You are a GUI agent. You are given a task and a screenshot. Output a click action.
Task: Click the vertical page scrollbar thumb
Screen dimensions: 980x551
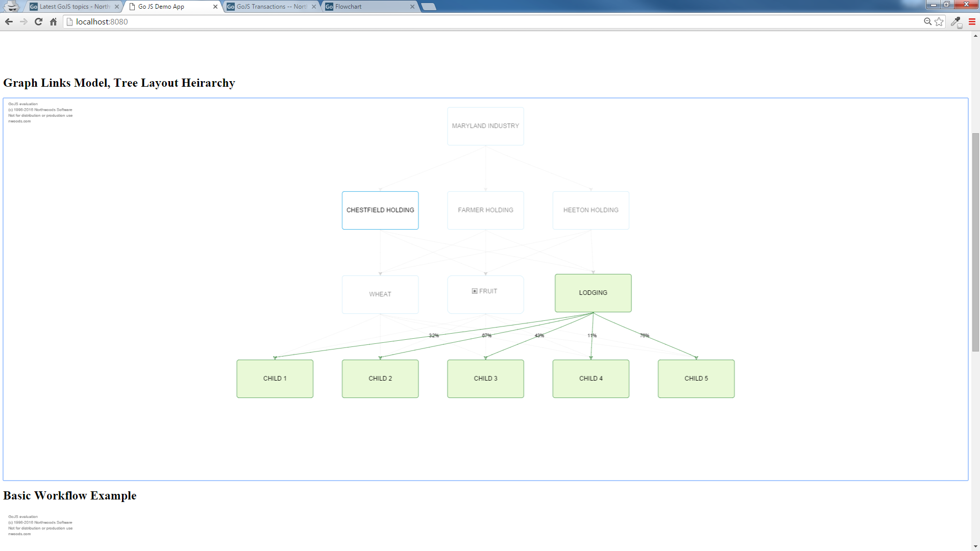pos(975,242)
